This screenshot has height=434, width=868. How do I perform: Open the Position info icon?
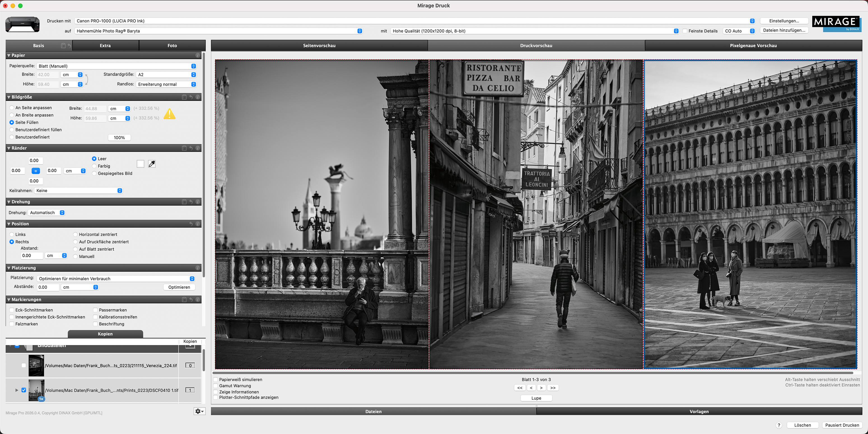[198, 224]
